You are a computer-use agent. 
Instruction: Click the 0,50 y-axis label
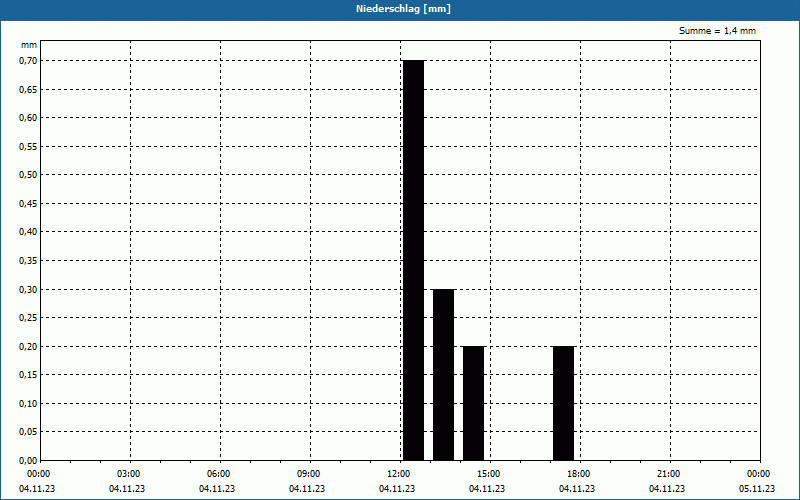pyautogui.click(x=29, y=175)
